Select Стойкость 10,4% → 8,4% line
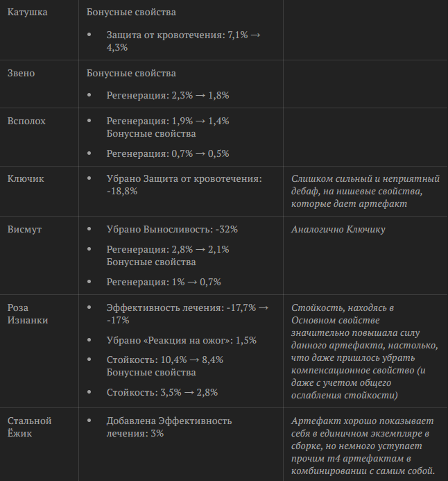 165,360
